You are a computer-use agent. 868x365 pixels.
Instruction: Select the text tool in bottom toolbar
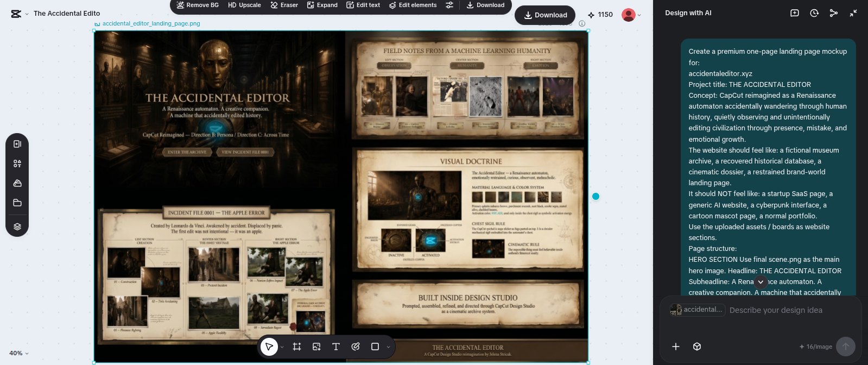click(x=336, y=347)
